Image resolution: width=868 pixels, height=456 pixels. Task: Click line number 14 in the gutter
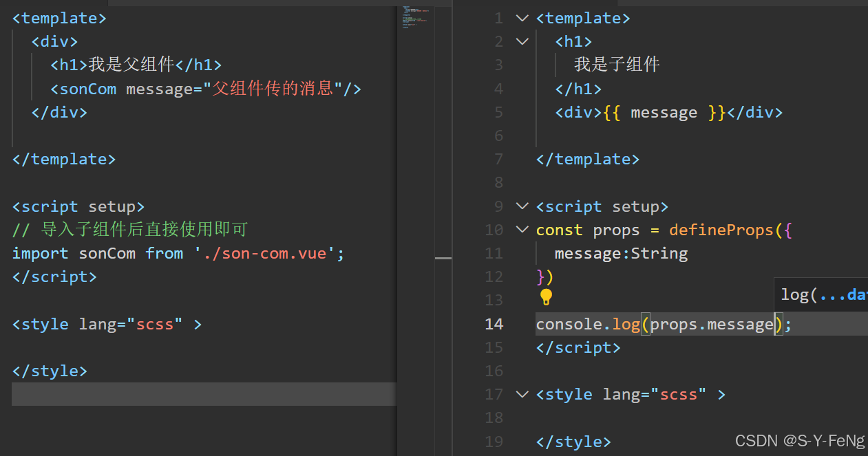494,324
